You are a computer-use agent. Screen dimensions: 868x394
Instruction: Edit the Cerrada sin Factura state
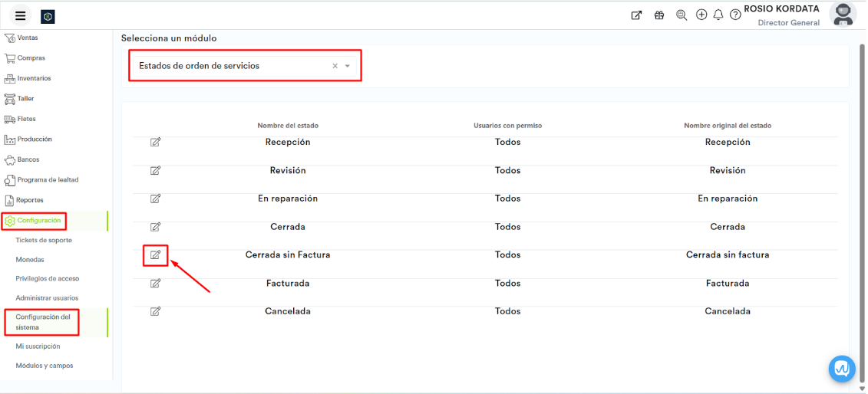pyautogui.click(x=155, y=255)
